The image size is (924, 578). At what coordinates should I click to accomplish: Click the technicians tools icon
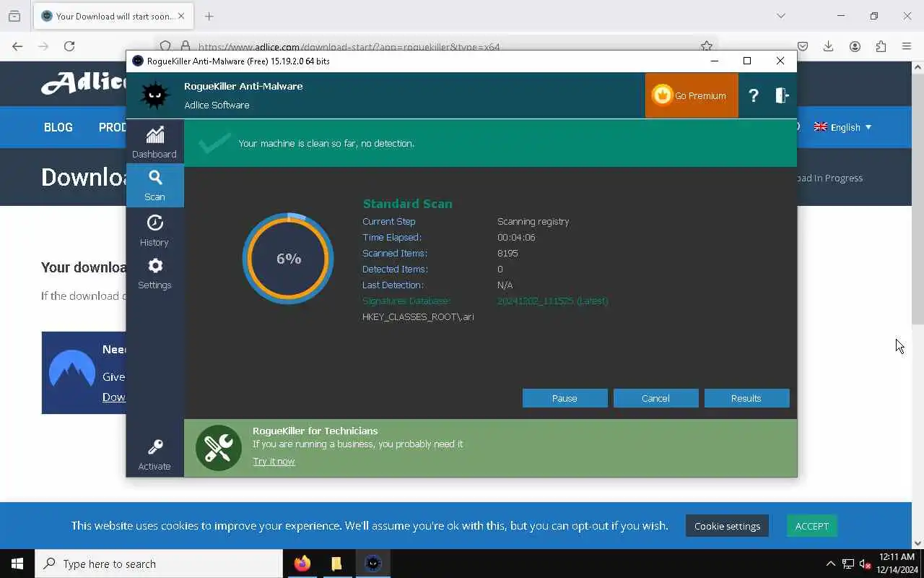pyautogui.click(x=218, y=448)
